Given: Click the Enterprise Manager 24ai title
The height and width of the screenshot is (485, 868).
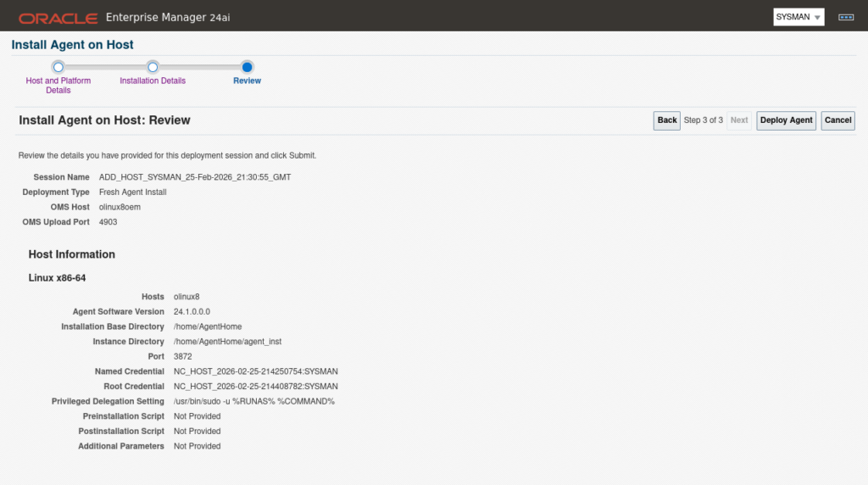Looking at the screenshot, I should 167,17.
